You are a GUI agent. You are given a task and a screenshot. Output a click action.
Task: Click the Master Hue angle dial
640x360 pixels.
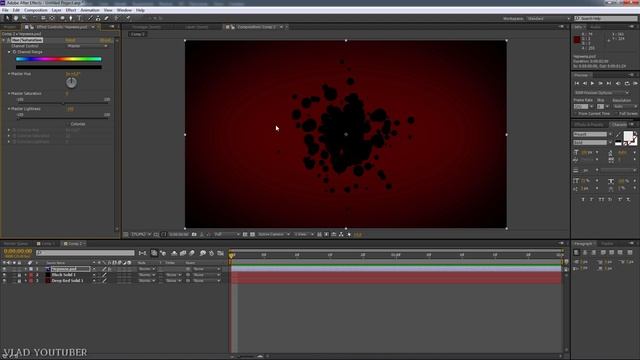[x=71, y=83]
